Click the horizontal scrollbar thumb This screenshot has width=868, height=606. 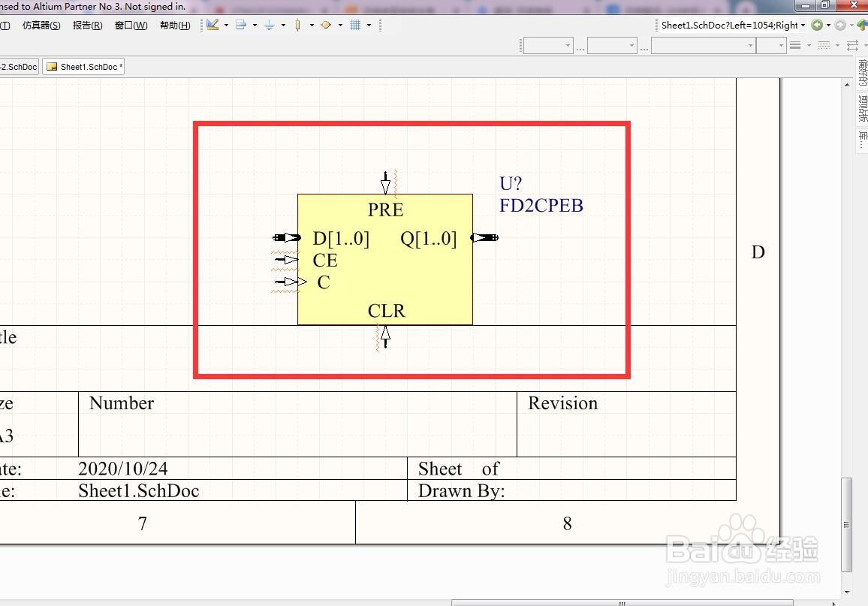pos(622,603)
